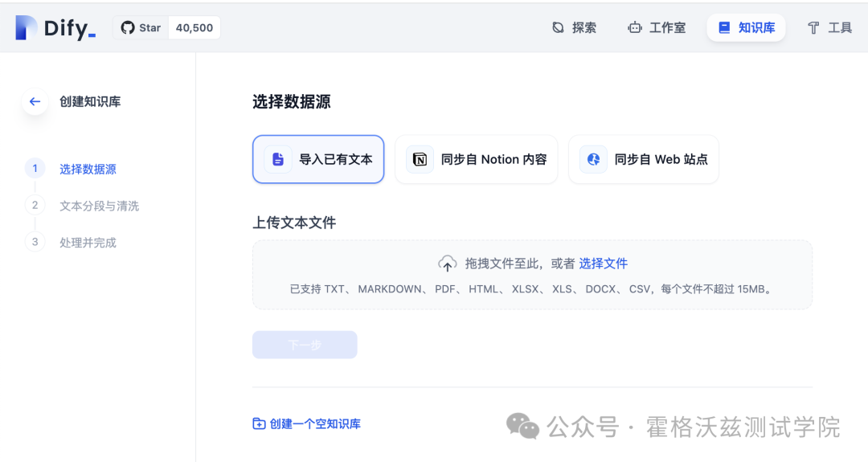
Task: Click the 工具 hammer icon
Action: coord(813,27)
